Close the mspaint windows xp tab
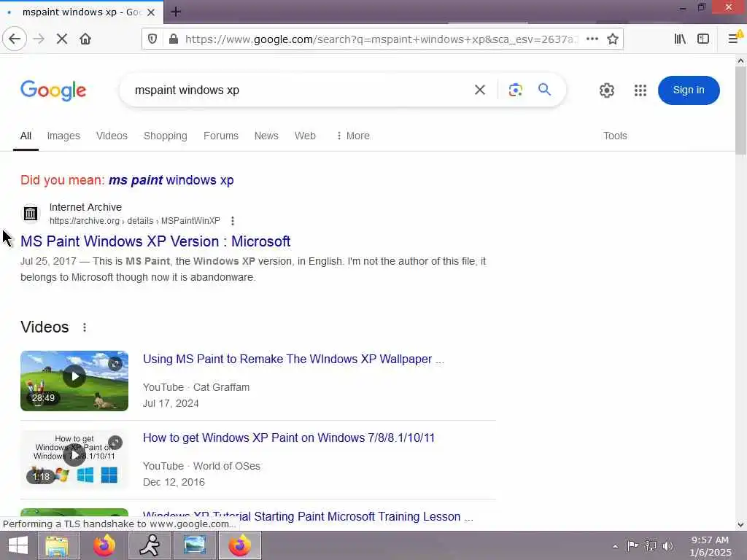The height and width of the screenshot is (560, 747). (151, 12)
